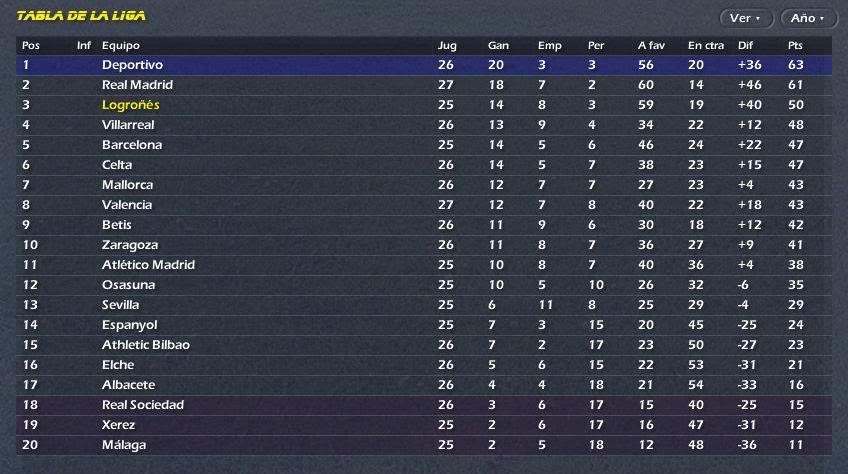Select the Deportivo team row
848x474 pixels.
click(424, 65)
